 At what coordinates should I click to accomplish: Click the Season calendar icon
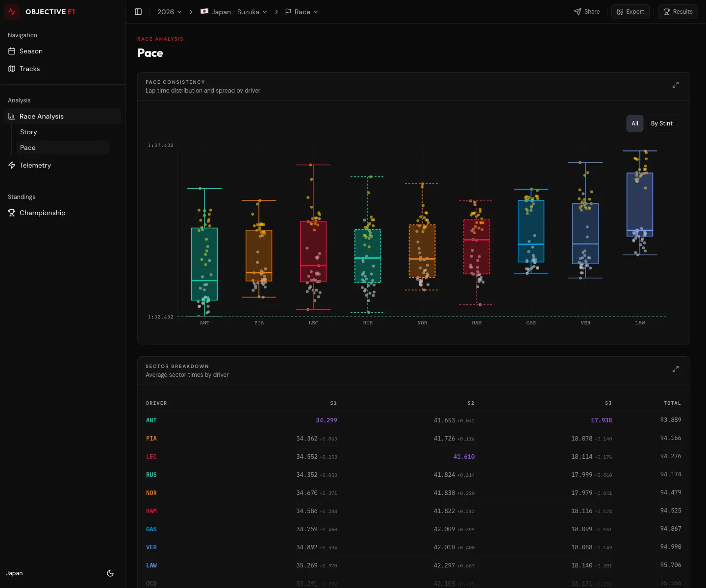pyautogui.click(x=12, y=51)
